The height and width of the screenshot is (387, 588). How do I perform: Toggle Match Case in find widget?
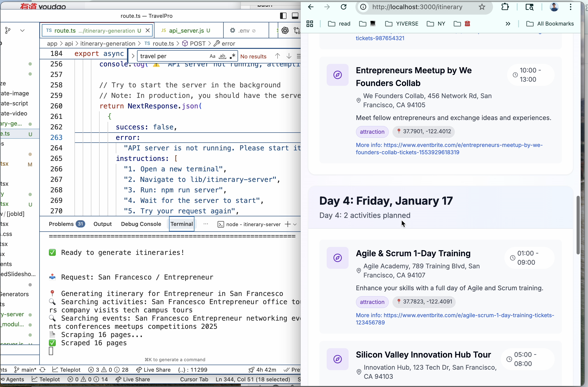coord(212,57)
